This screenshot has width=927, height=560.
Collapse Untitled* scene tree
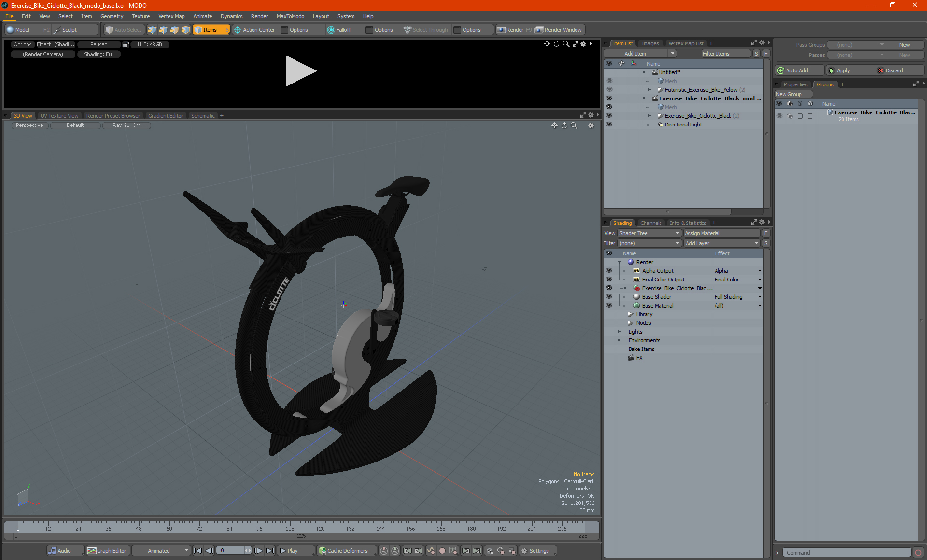644,72
